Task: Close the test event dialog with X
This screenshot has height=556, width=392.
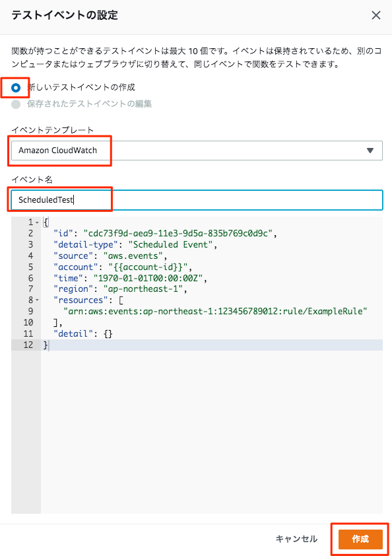Action: 376,15
